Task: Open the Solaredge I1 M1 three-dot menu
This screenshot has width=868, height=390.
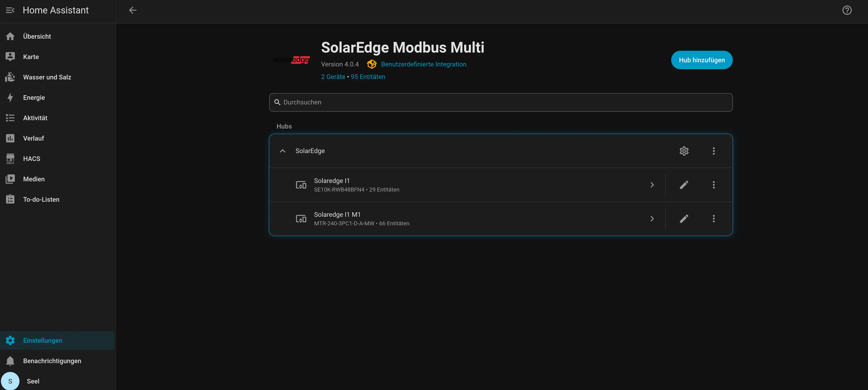Action: 713,219
